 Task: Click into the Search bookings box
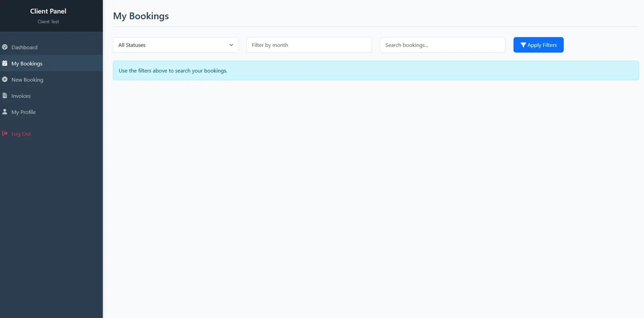tap(442, 45)
